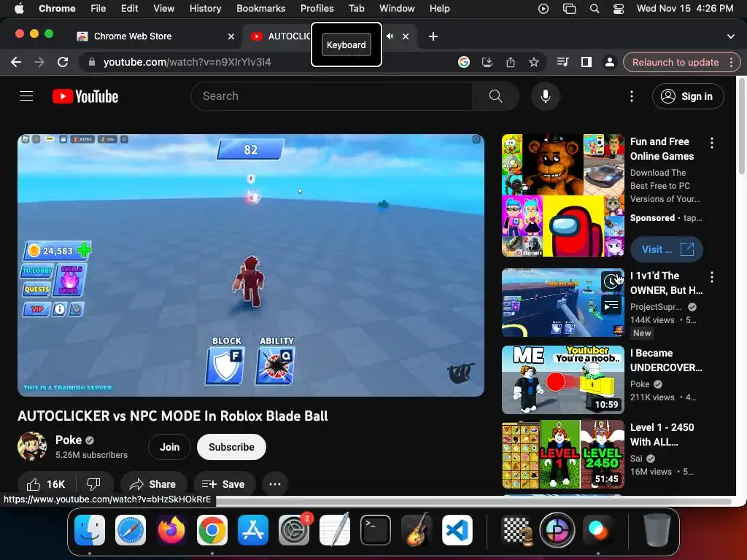
Task: Open the YouTube hamburger guide menu
Action: click(26, 96)
